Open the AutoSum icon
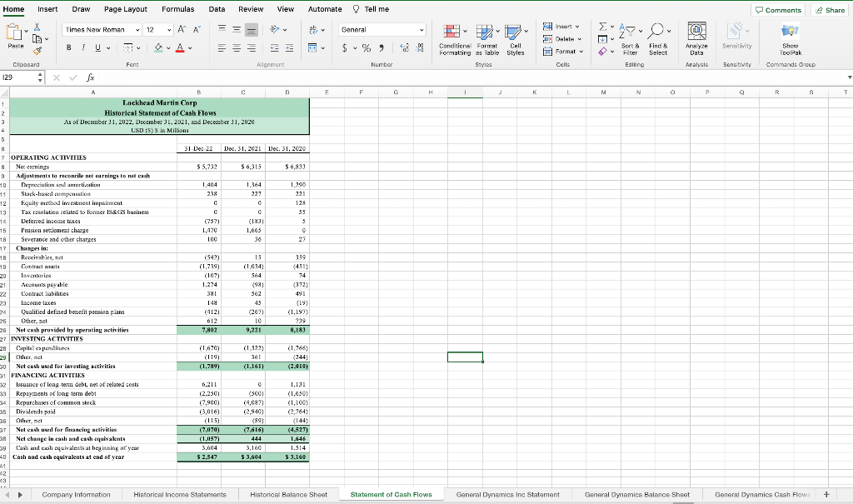 (x=601, y=27)
